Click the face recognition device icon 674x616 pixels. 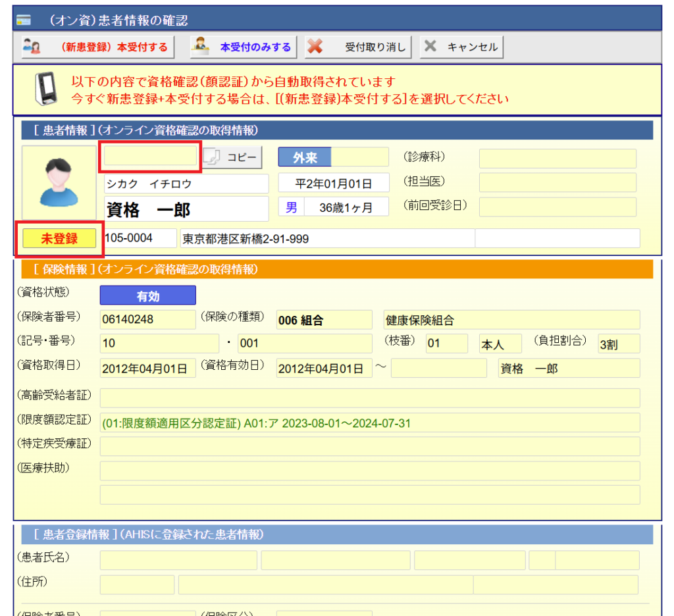[45, 89]
